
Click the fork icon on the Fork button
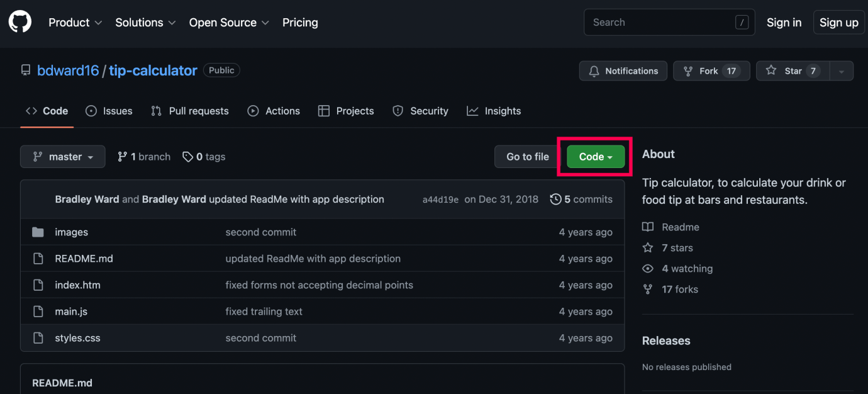click(x=688, y=70)
